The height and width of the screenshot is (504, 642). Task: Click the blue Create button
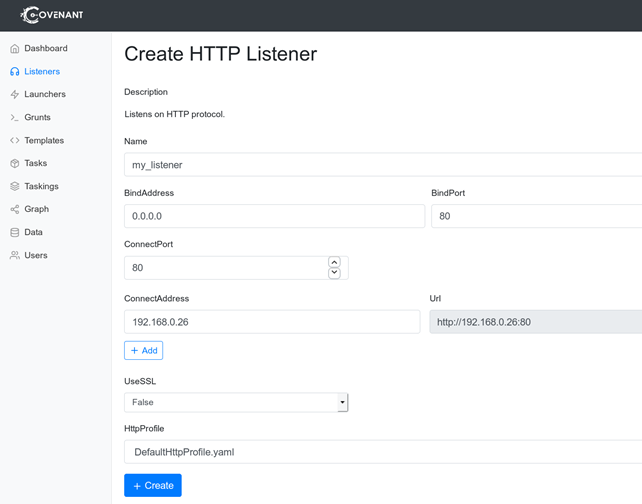coord(153,485)
